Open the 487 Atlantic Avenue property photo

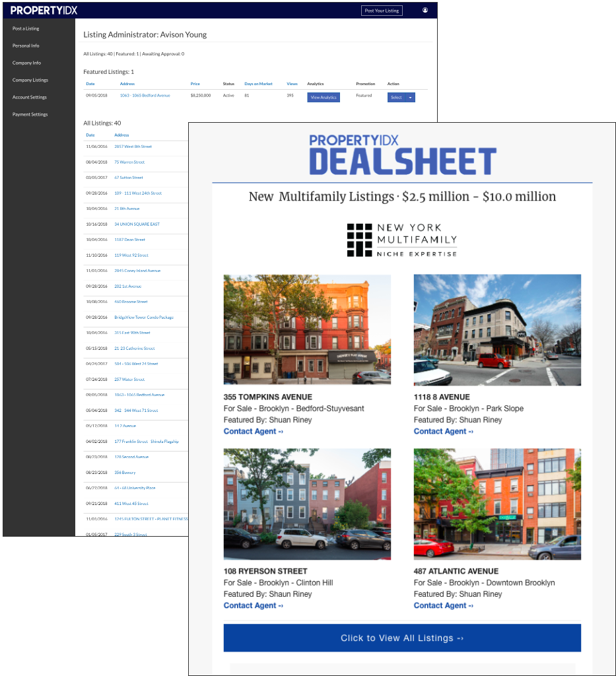tap(497, 504)
